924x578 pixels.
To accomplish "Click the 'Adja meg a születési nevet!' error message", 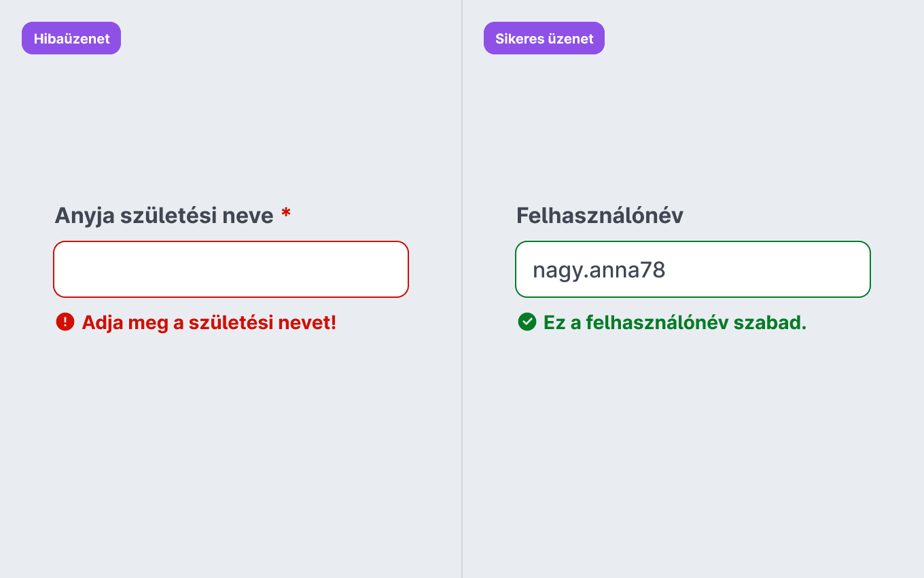I will (209, 322).
